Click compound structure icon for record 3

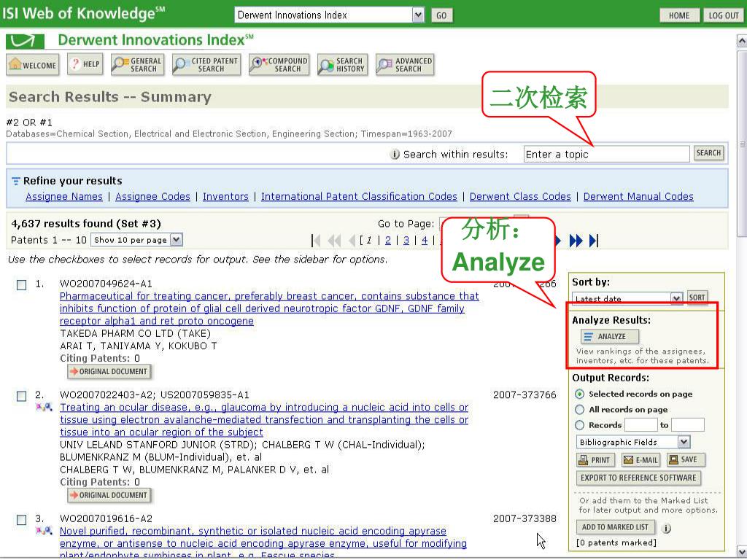pyautogui.click(x=44, y=531)
